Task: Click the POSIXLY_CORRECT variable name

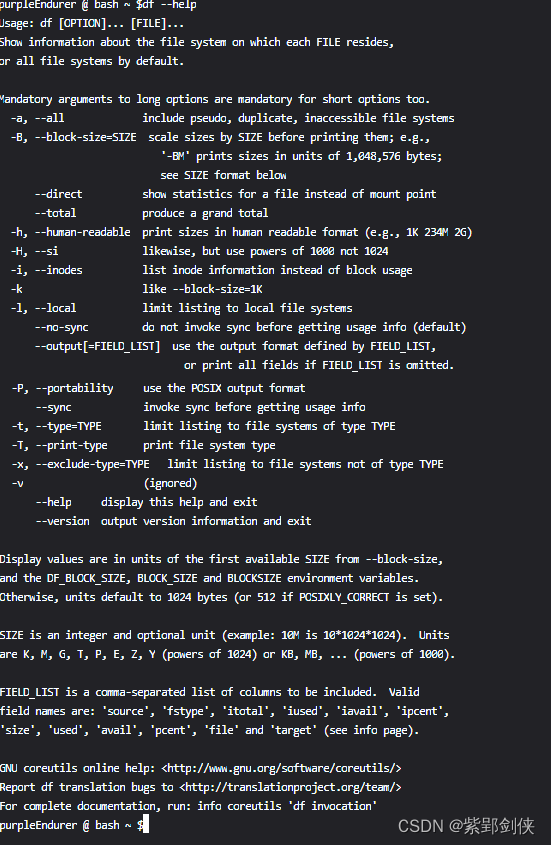Action: coord(344,597)
